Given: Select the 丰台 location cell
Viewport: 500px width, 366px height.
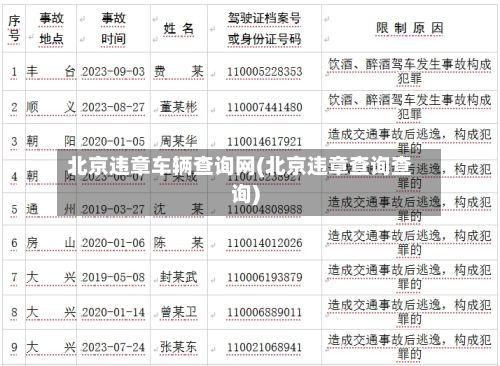Looking at the screenshot, I should [x=51, y=71].
